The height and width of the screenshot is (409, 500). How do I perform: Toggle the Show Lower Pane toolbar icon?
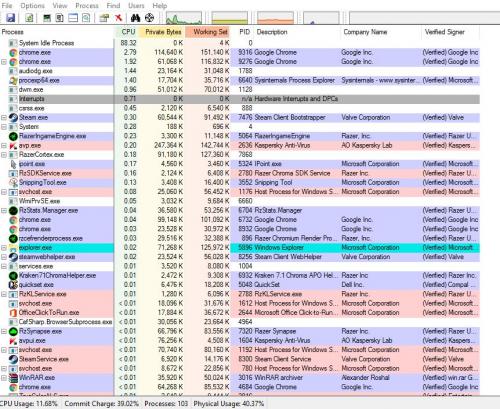click(x=73, y=18)
